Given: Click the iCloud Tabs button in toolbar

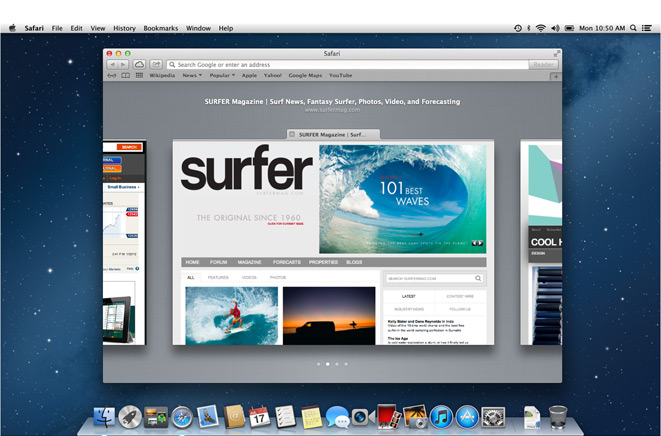Looking at the screenshot, I should tap(140, 64).
